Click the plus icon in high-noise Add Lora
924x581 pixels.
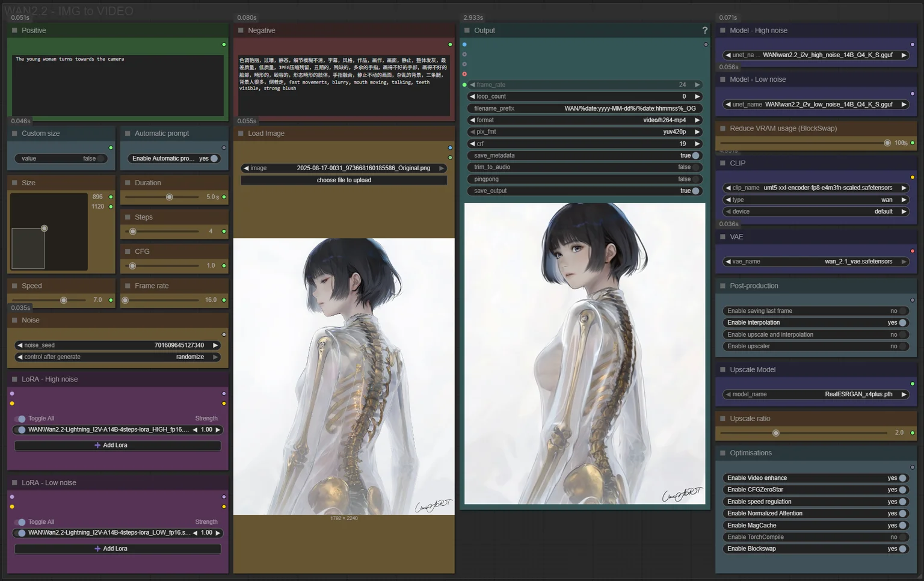[x=97, y=445]
